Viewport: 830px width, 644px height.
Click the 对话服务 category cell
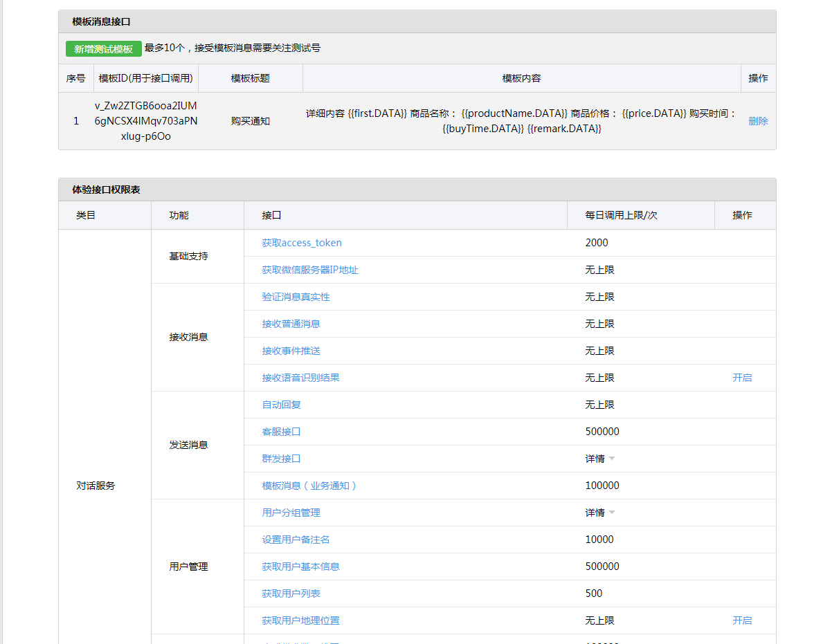96,486
